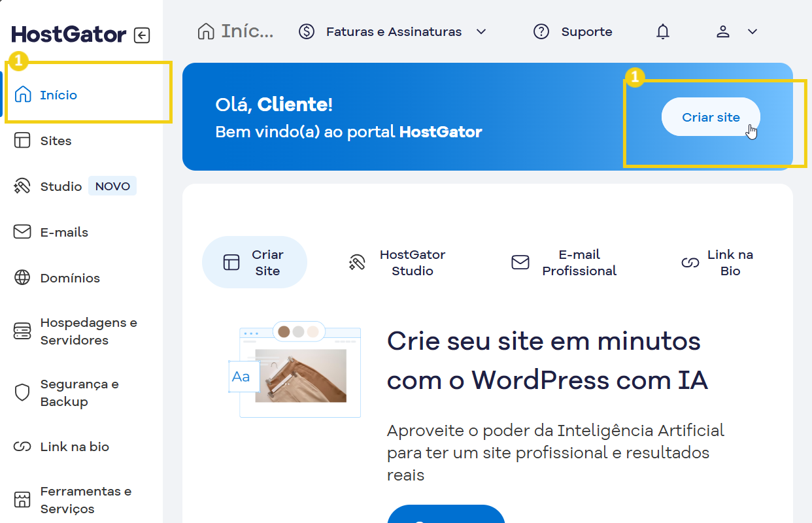Click the question mark Suporte icon
The height and width of the screenshot is (523, 812).
tap(541, 31)
